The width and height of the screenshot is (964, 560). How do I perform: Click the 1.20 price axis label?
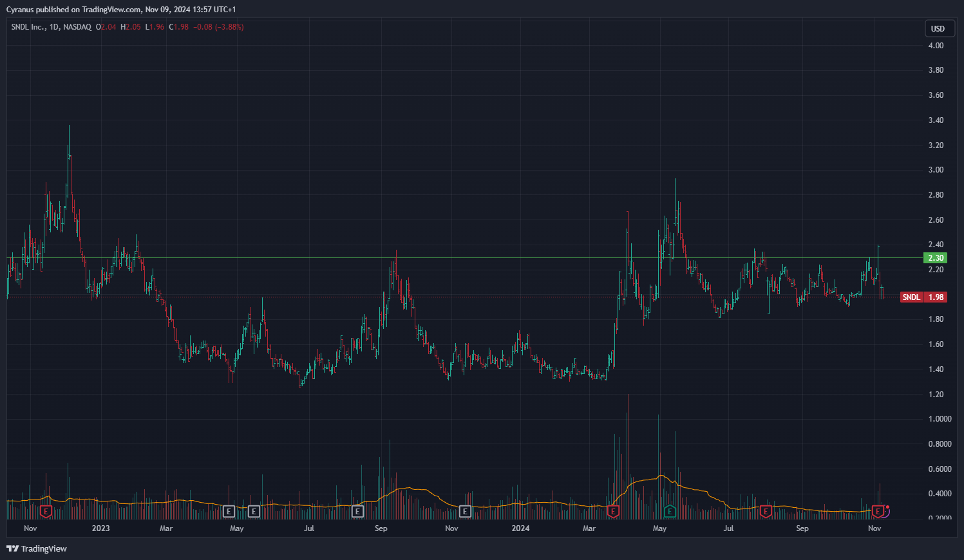click(x=936, y=395)
